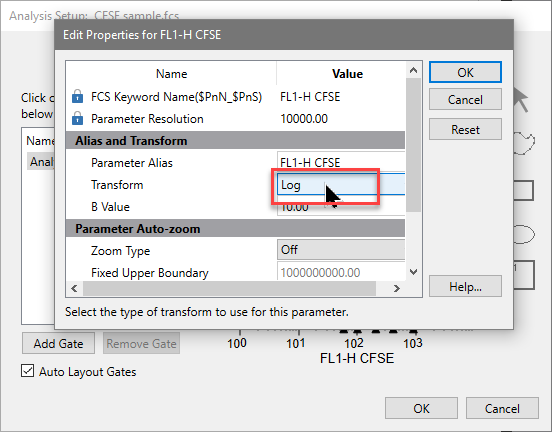The height and width of the screenshot is (432, 552).
Task: Open Help for the properties dialog
Action: pyautogui.click(x=465, y=287)
